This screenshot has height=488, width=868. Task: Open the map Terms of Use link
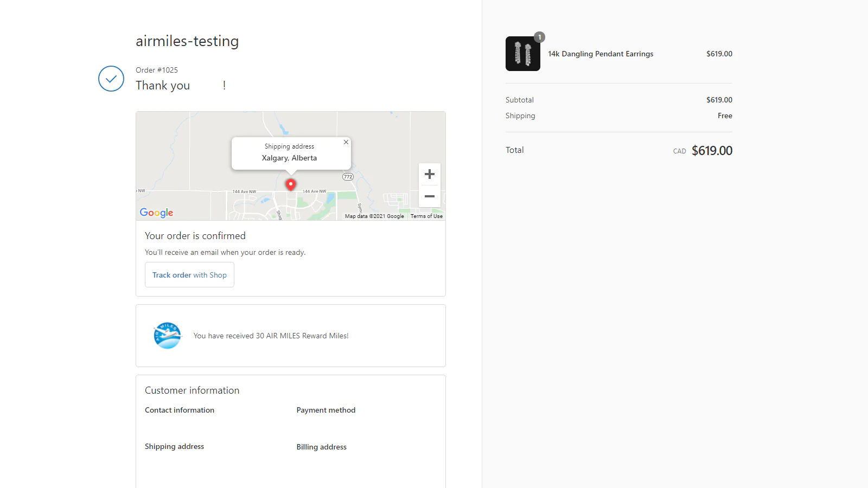(x=426, y=216)
